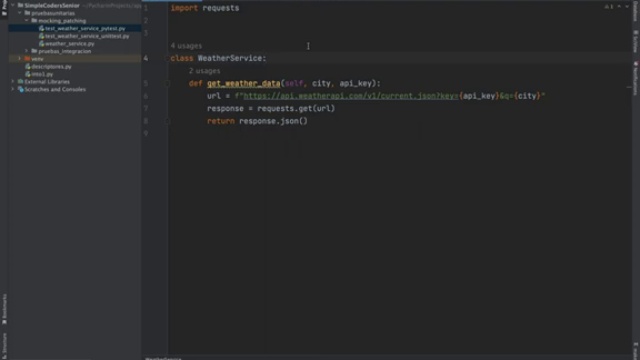Collapse the SimpleCodersSenior project root
The height and width of the screenshot is (360, 640).
click(13, 5)
